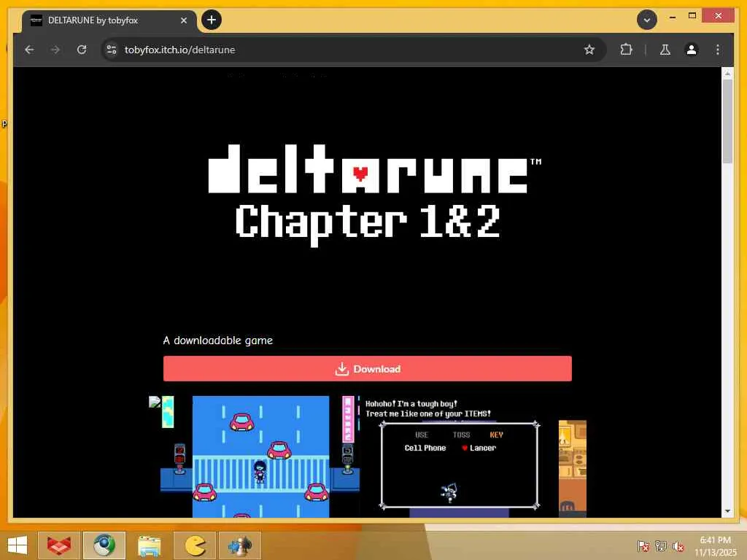This screenshot has height=560, width=747.
Task: Click the scrollbar up arrow
Action: 727,73
